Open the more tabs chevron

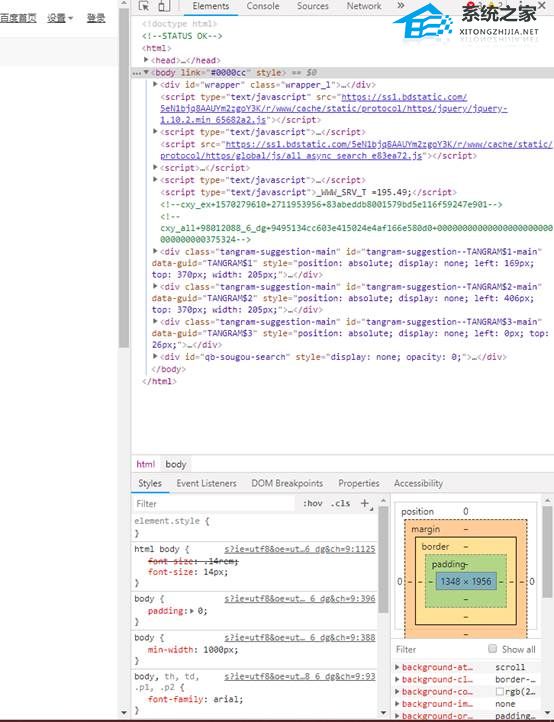coord(401,6)
